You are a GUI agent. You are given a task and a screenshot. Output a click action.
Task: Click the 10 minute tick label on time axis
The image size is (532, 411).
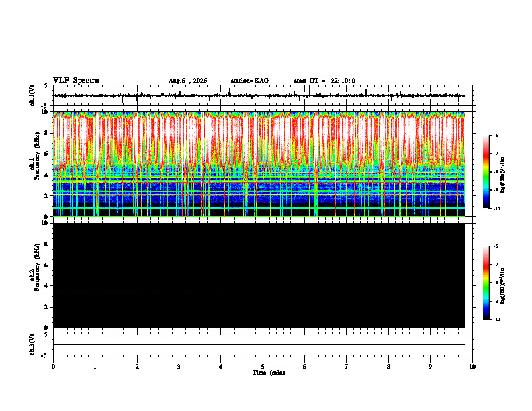click(472, 367)
